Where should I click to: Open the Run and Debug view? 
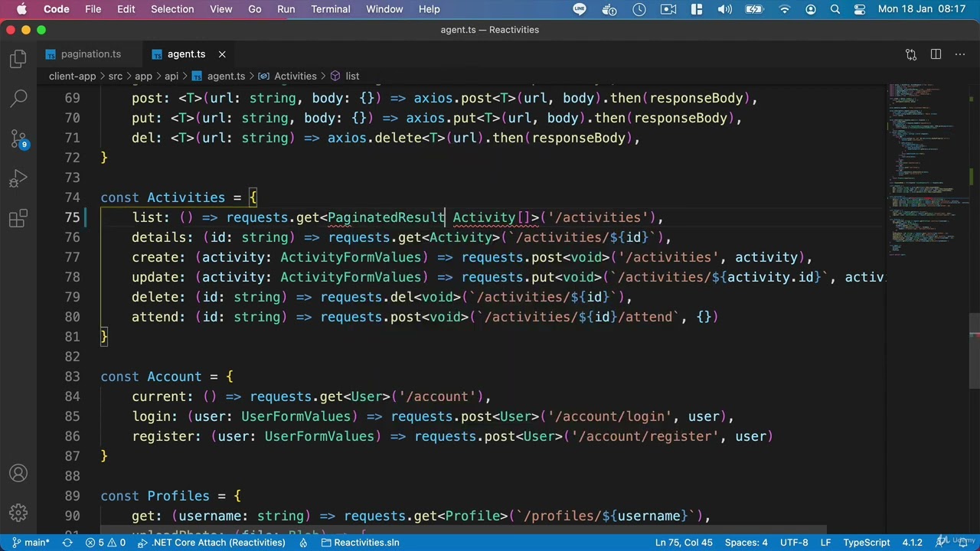pyautogui.click(x=18, y=179)
